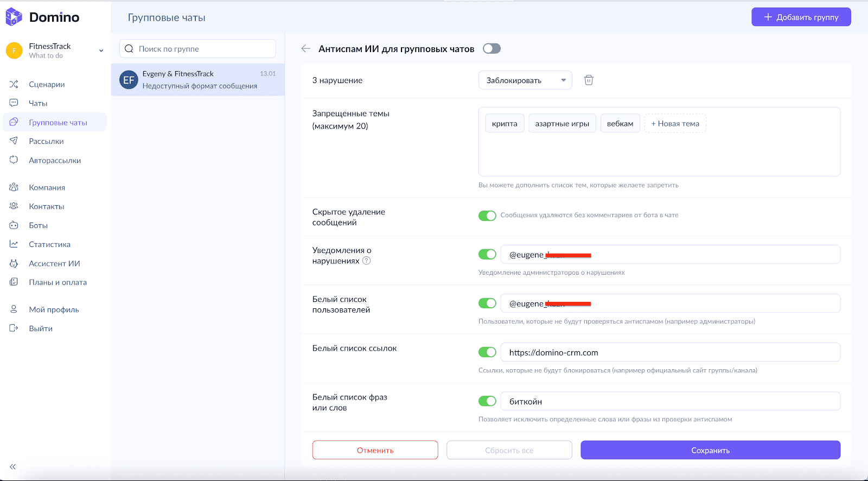868x481 pixels.
Task: Go to Планы и оплата menu item
Action: 58,282
